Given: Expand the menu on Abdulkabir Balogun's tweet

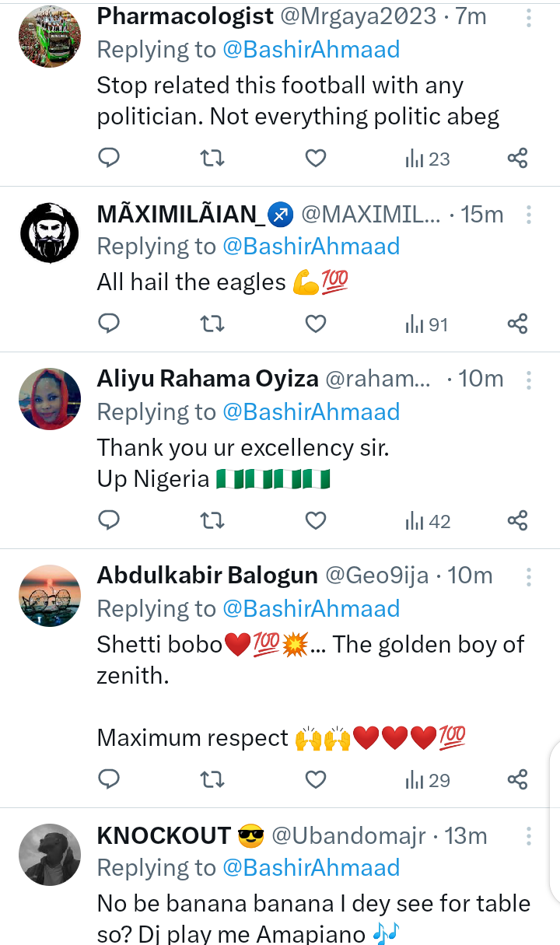Looking at the screenshot, I should pyautogui.click(x=529, y=576).
